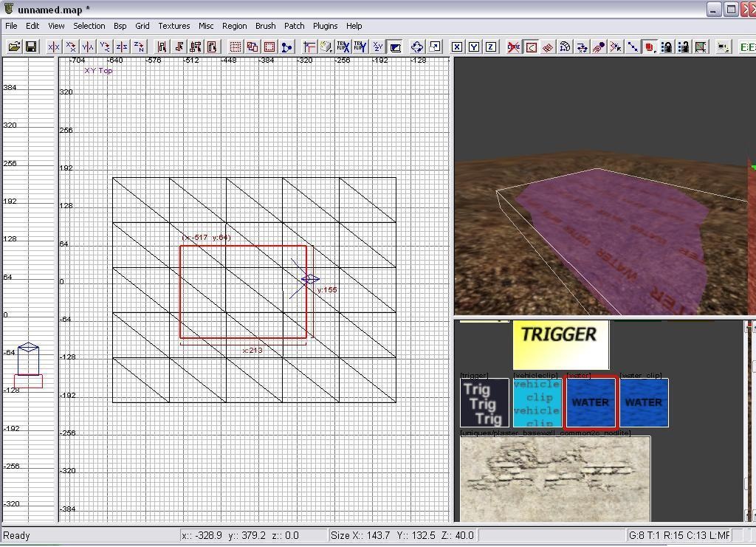The width and height of the screenshot is (756, 547).
Task: Click the red dashed-border square icon
Action: [x=269, y=47]
